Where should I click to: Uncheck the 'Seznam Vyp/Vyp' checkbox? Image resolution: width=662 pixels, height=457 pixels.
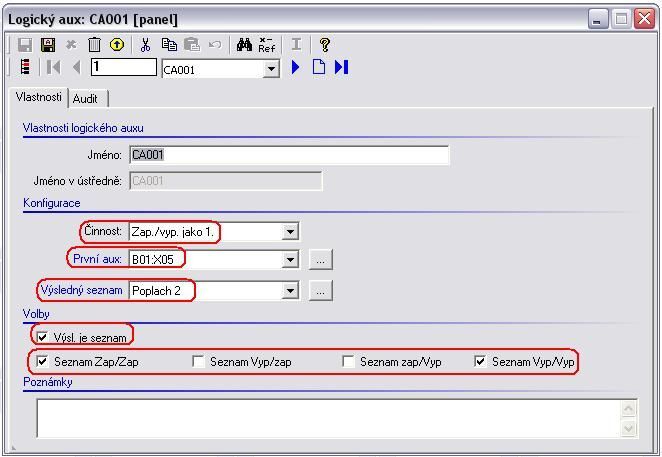pyautogui.click(x=481, y=362)
